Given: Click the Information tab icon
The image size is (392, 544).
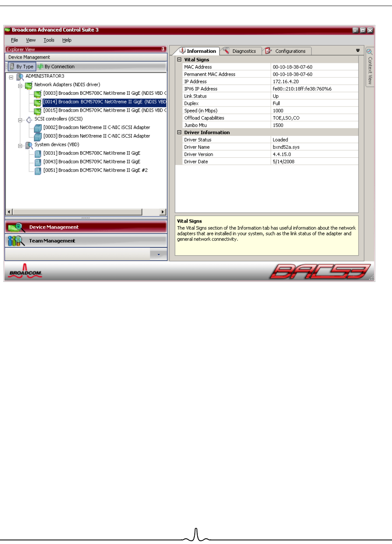Looking at the screenshot, I should tap(182, 51).
